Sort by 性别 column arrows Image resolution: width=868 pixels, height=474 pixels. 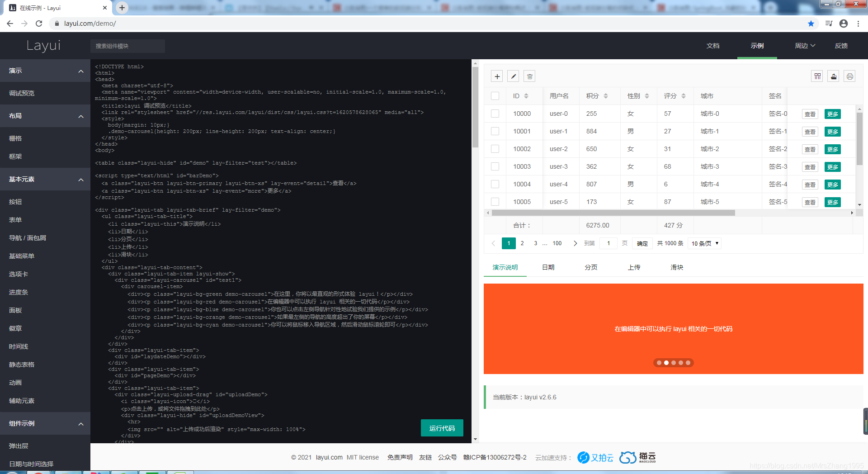[647, 96]
